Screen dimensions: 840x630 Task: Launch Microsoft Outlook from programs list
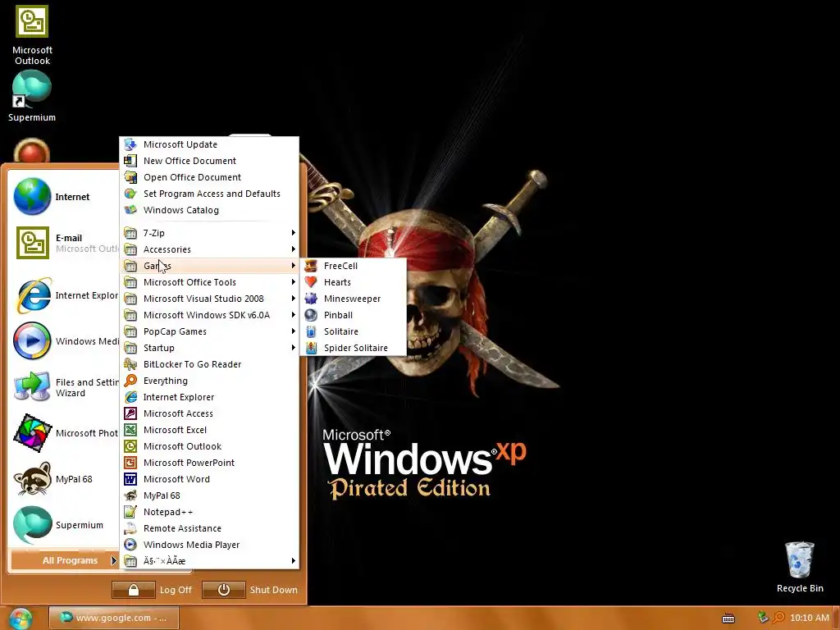point(209,446)
